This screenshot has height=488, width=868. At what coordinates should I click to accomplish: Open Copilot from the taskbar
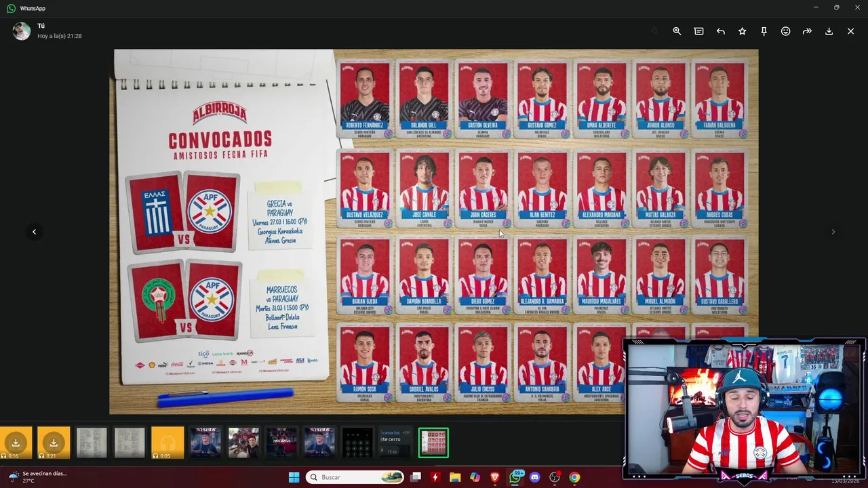(475, 477)
